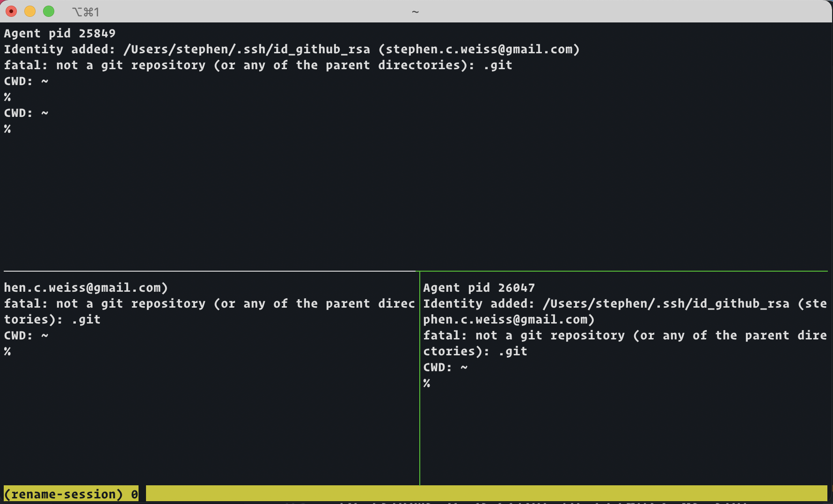The height and width of the screenshot is (504, 833).
Task: Click the 'CWD: ~' line in bottom-right pane
Action: [446, 367]
